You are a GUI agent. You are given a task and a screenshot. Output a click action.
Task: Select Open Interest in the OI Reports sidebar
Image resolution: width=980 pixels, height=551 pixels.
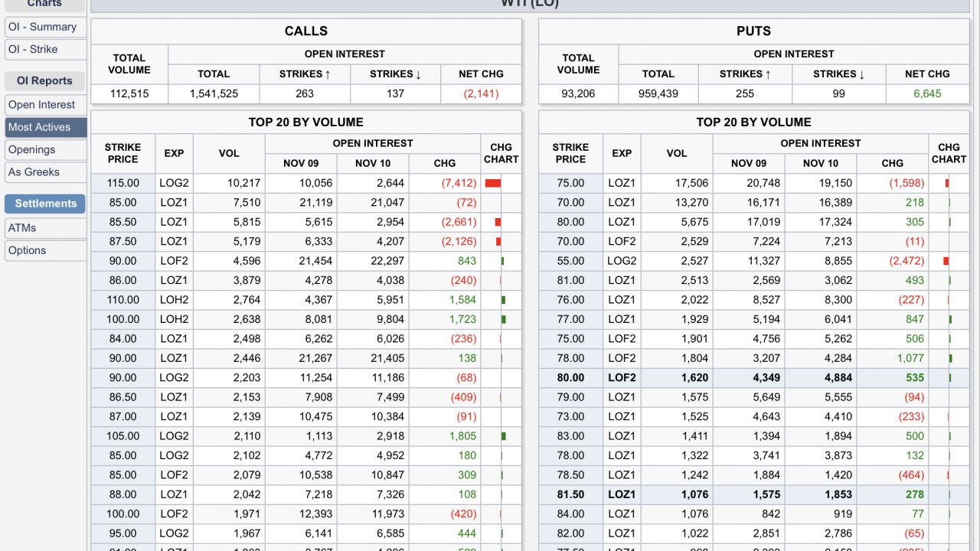point(42,105)
